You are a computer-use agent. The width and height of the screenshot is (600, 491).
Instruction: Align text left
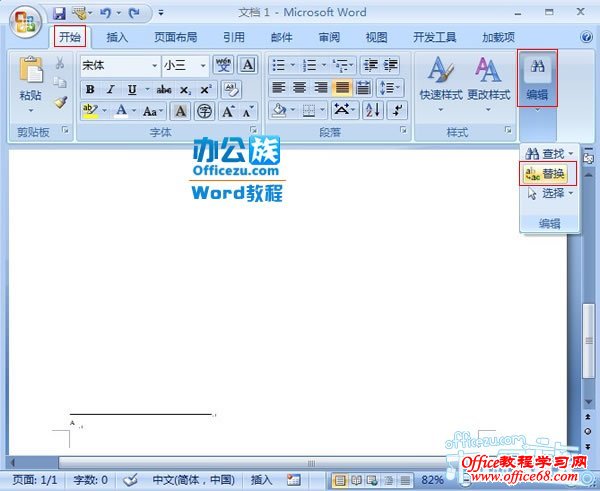(279, 88)
